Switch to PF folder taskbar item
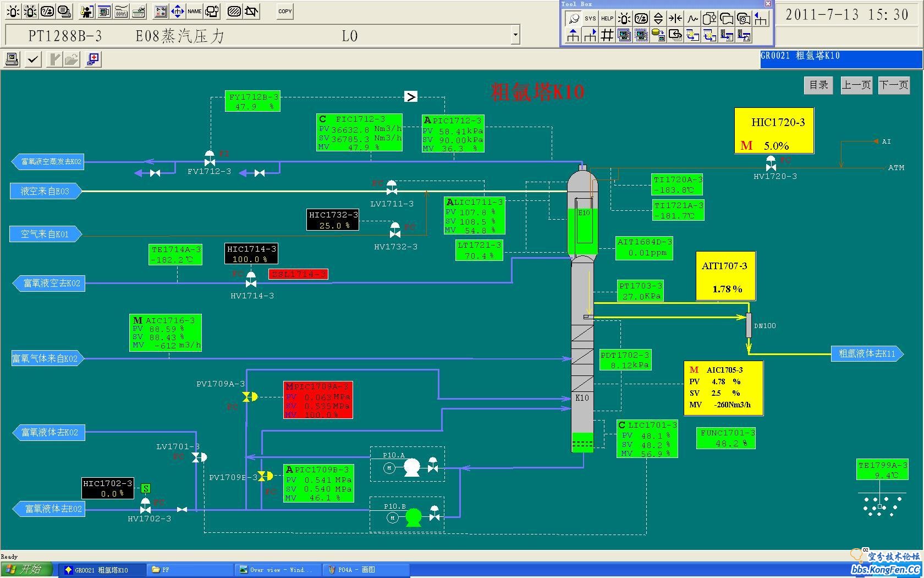This screenshot has width=924, height=578. coord(190,570)
